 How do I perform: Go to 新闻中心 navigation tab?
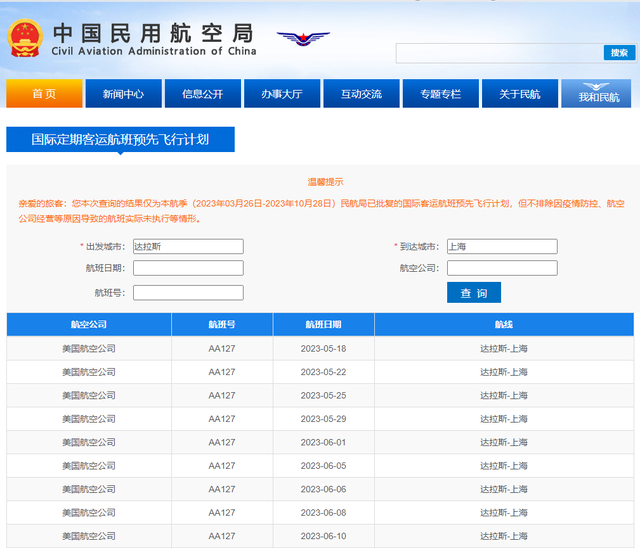click(123, 94)
